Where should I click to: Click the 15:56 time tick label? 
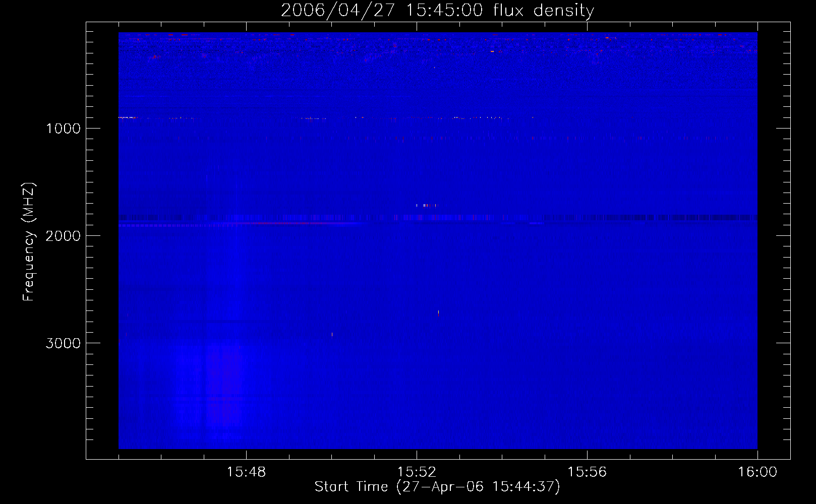[587, 472]
